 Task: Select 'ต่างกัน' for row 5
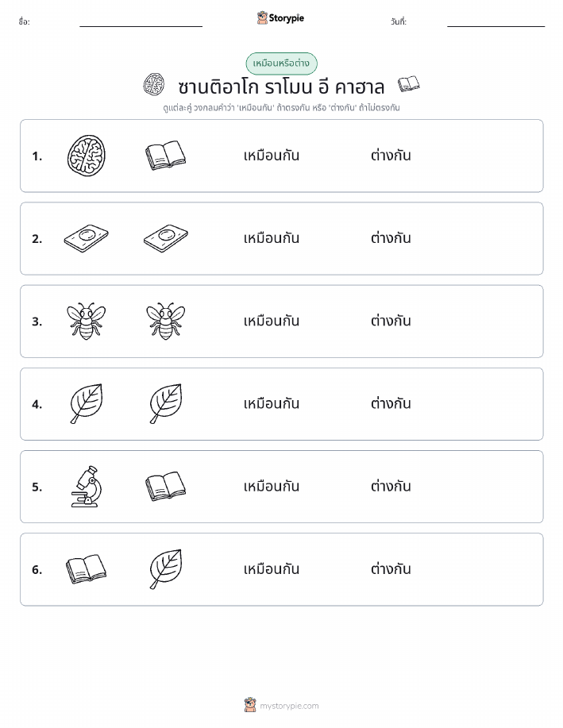pyautogui.click(x=391, y=486)
